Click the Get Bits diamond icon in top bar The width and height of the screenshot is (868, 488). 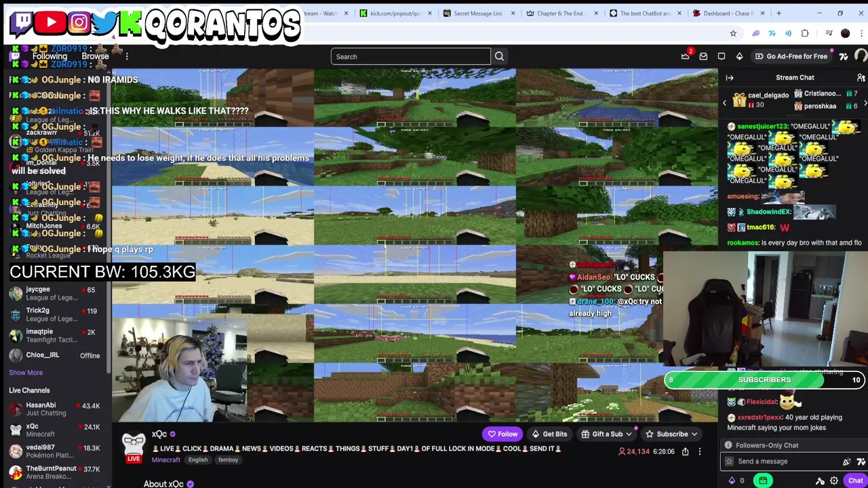tap(739, 56)
